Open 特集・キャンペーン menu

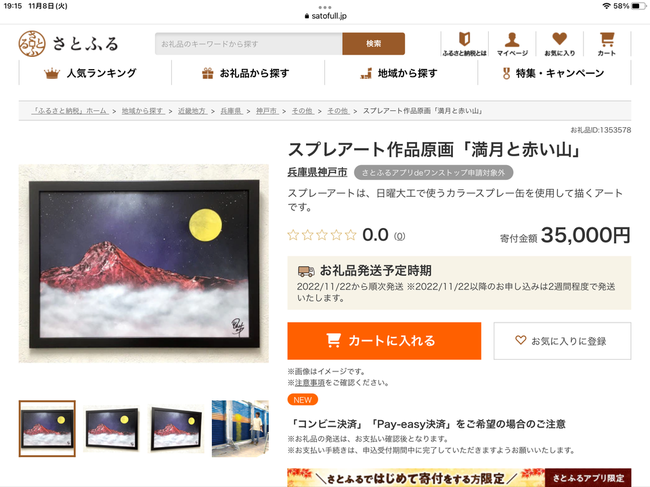554,73
